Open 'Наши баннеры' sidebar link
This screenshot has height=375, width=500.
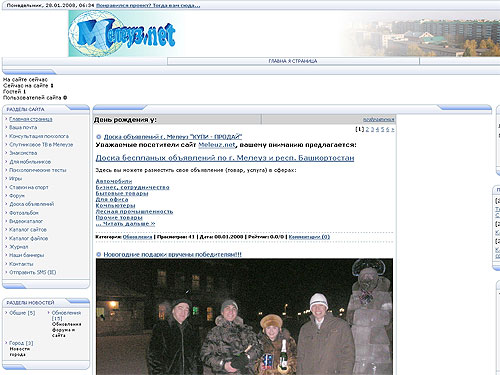[x=27, y=255]
